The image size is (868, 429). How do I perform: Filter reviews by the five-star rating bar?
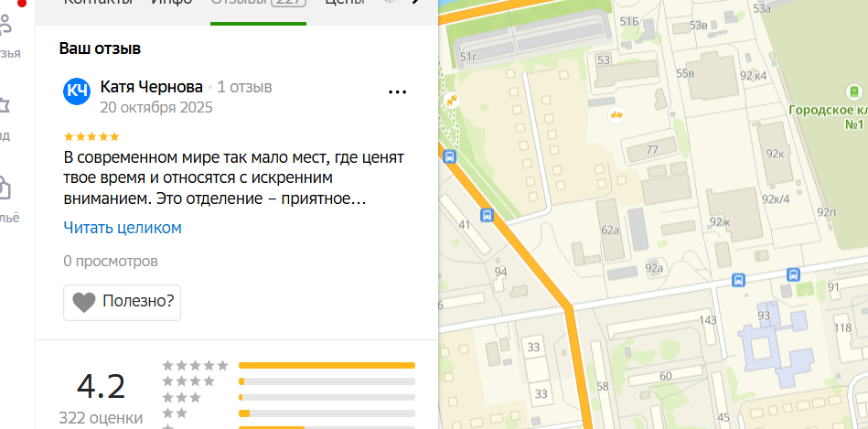point(327,365)
